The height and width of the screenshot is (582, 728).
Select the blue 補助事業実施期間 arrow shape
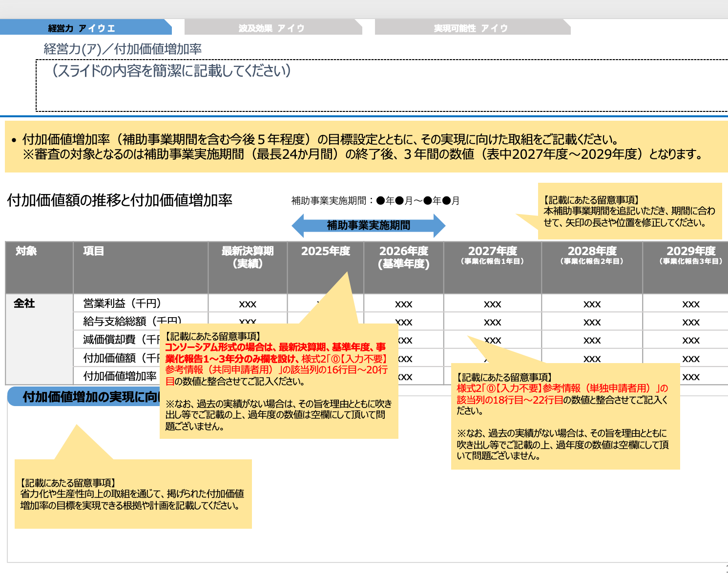tap(370, 226)
